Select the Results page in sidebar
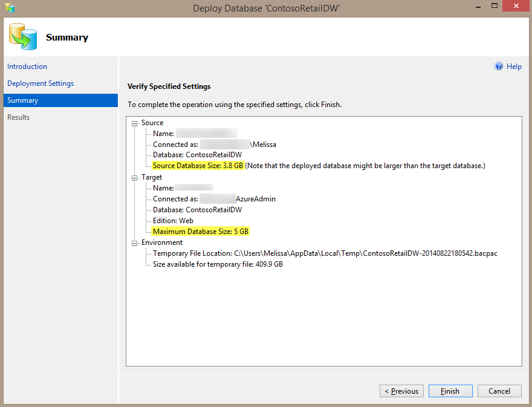 pyautogui.click(x=18, y=117)
